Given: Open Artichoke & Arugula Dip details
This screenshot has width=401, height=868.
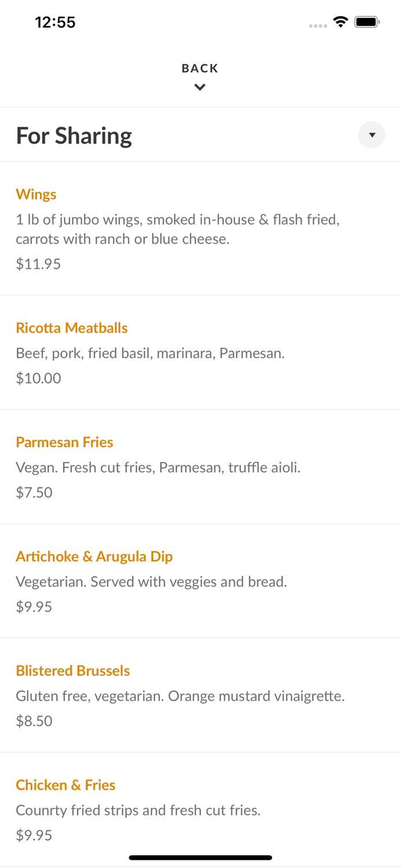Looking at the screenshot, I should pyautogui.click(x=94, y=556).
